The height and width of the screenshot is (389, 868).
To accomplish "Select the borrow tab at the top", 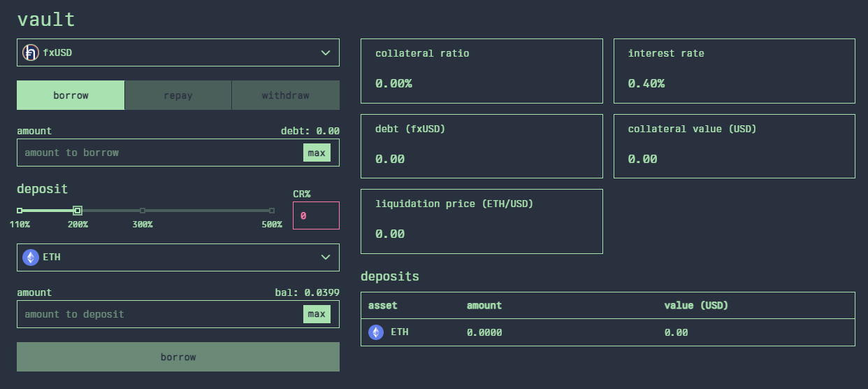I will click(71, 95).
